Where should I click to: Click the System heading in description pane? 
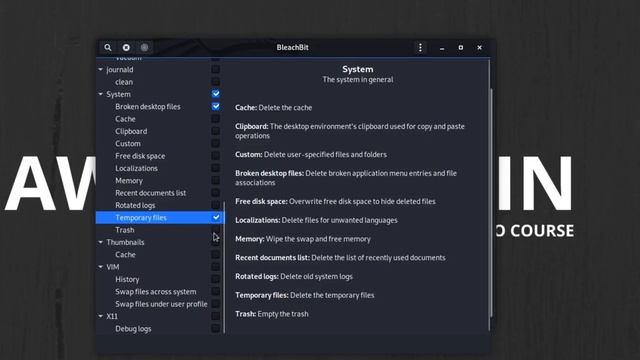point(358,69)
